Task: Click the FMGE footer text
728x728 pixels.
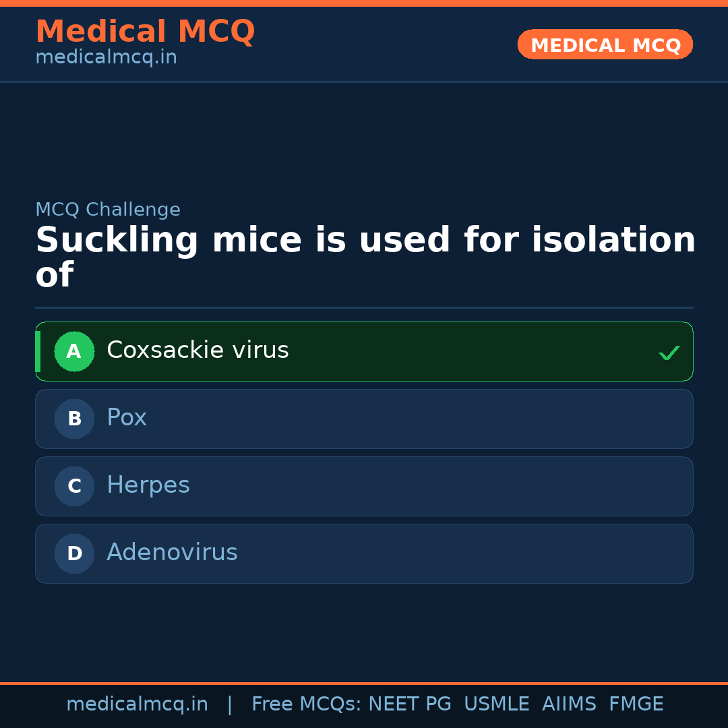Action: 636,704
